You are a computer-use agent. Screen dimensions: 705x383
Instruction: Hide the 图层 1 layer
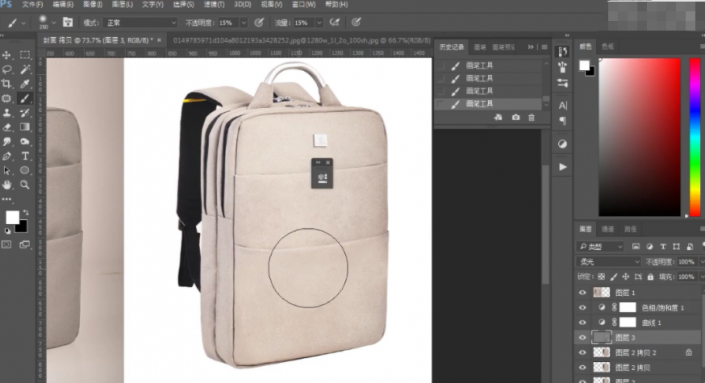(582, 293)
